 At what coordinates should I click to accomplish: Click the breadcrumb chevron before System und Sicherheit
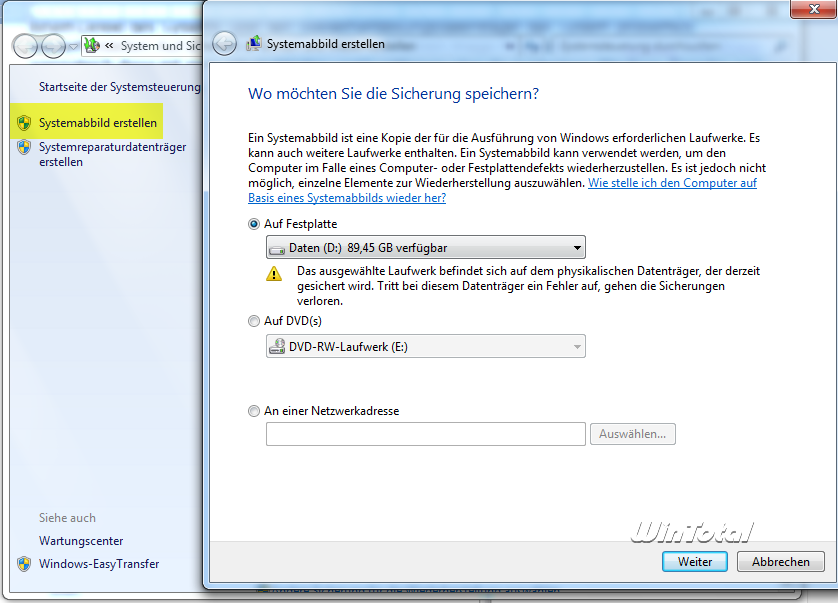pyautogui.click(x=109, y=46)
